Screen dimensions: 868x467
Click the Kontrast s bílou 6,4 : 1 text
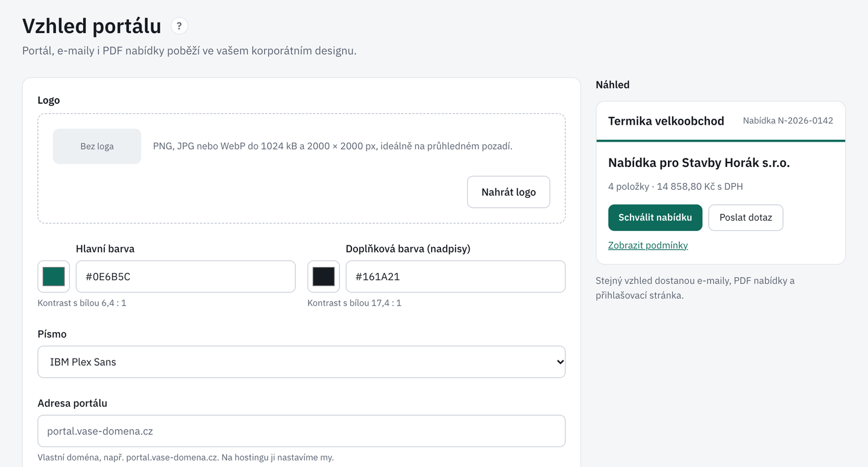82,302
